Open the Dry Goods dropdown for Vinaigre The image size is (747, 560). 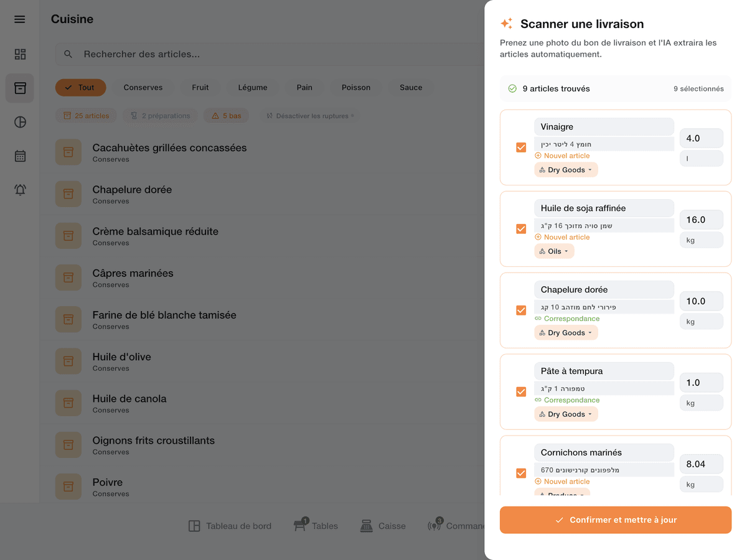[565, 169]
